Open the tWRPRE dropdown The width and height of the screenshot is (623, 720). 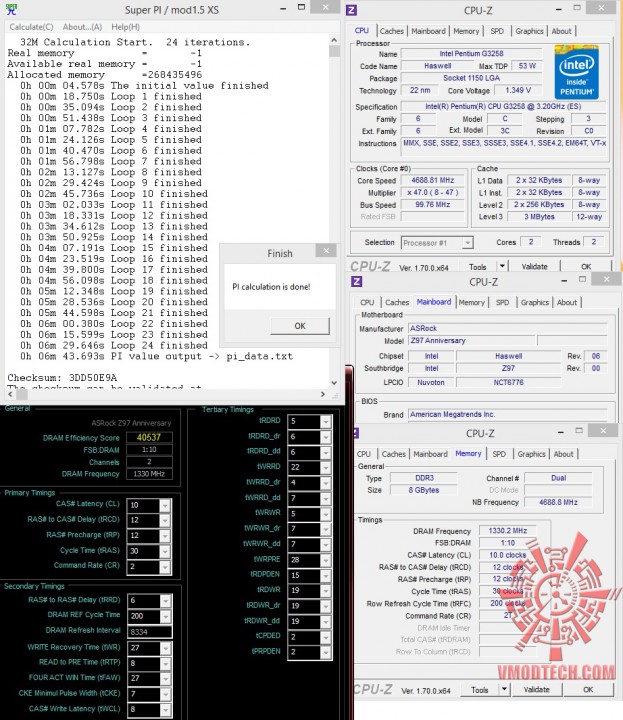click(x=326, y=560)
